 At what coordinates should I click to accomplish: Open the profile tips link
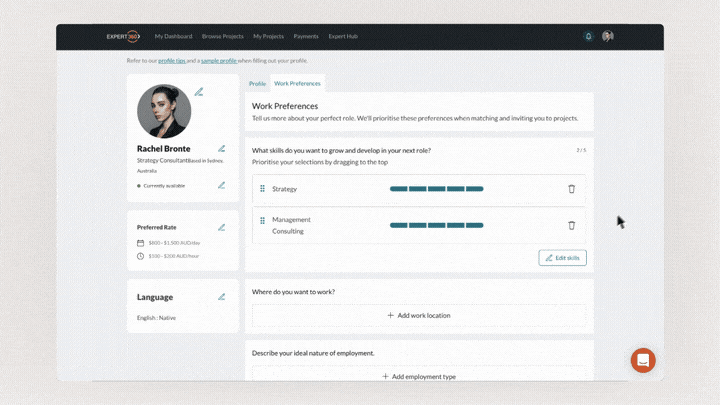[172, 61]
